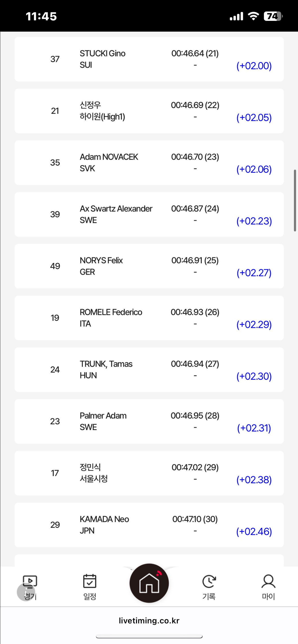Select the STUCKI Gino result row
The width and height of the screenshot is (298, 644).
coord(149,59)
